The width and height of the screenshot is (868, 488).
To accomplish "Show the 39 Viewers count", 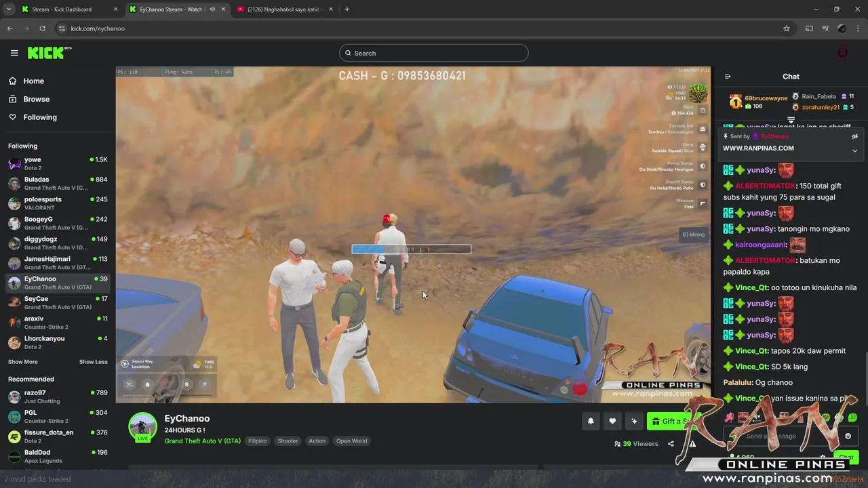I will tap(635, 444).
